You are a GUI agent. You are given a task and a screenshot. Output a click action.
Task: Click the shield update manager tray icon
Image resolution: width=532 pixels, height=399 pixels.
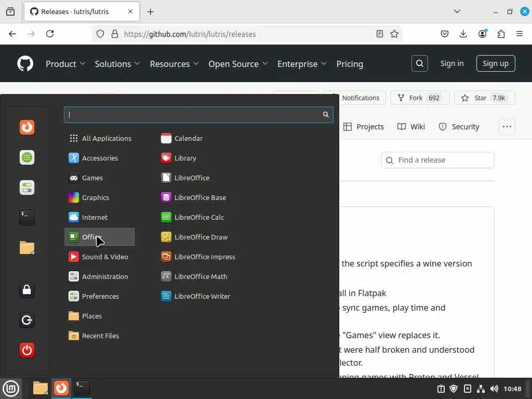(x=454, y=389)
